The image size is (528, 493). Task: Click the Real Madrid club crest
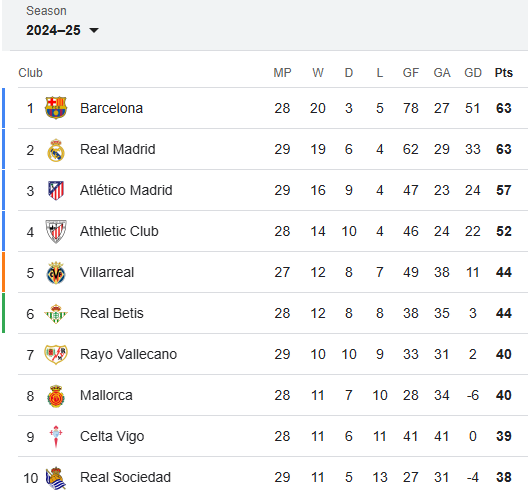coord(56,150)
